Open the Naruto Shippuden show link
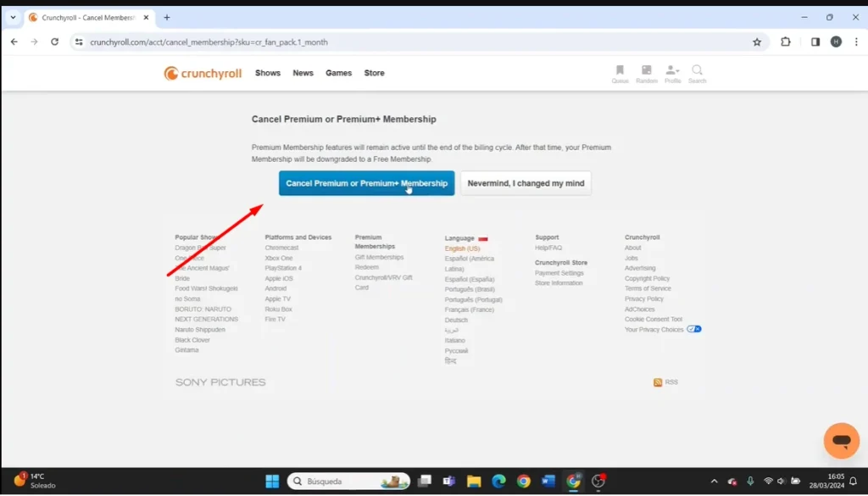This screenshot has width=868, height=496. [x=200, y=330]
